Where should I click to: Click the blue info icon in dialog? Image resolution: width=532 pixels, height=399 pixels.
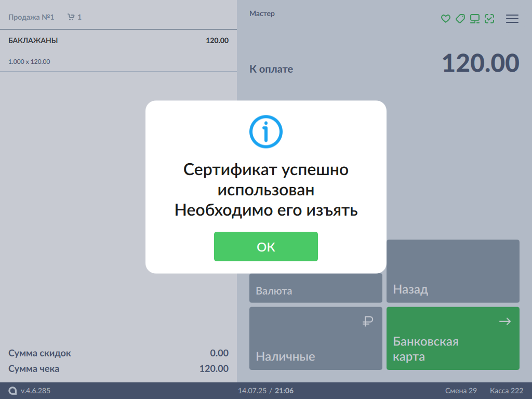(265, 131)
